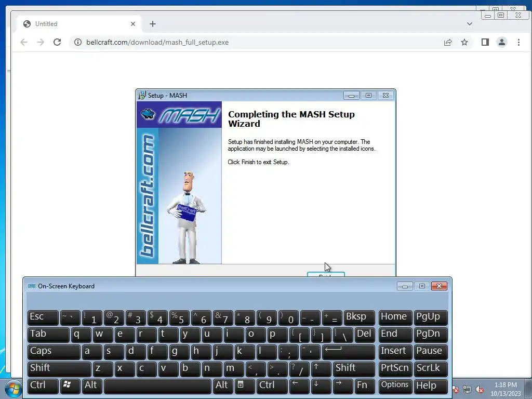Toggle the right Ctrl key
Screen dimensions: 532x399
[x=271, y=386]
